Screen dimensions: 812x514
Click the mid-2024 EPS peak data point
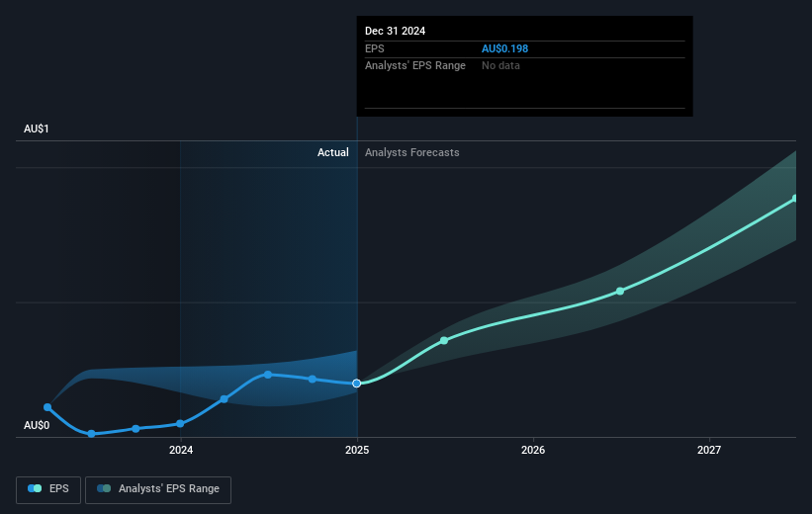tap(268, 375)
